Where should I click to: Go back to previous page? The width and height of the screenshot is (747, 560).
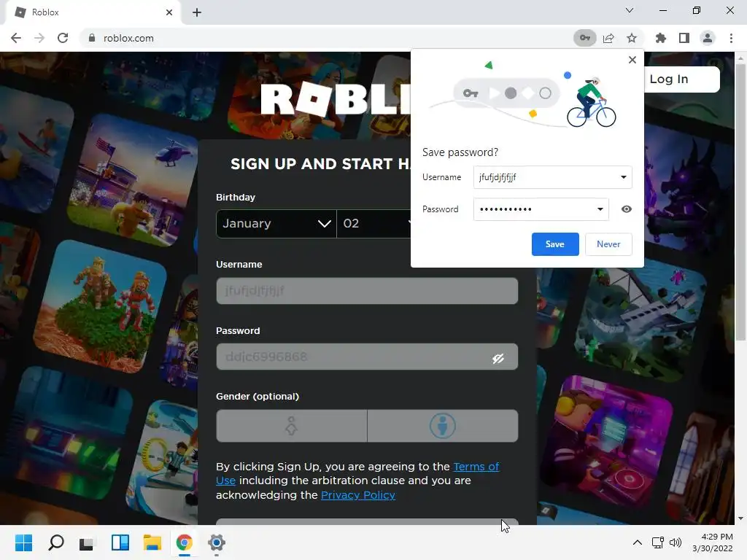coord(16,38)
